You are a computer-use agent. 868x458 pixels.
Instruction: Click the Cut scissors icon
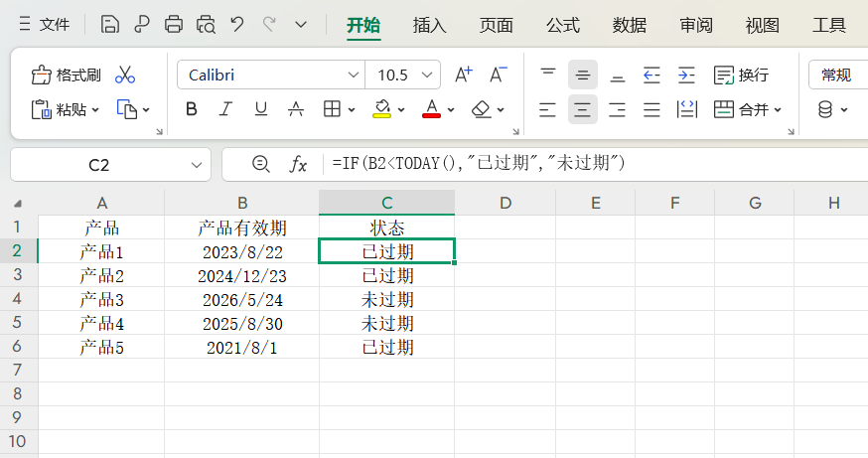(x=125, y=76)
